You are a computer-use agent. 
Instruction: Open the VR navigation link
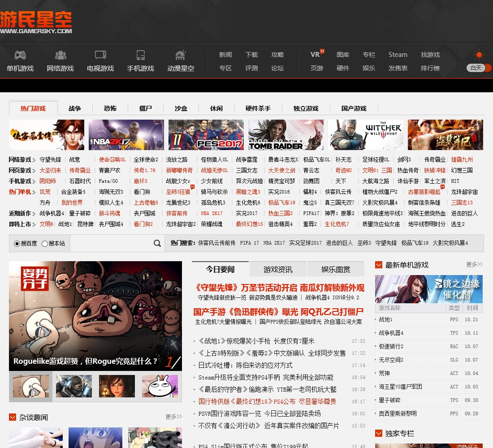click(315, 55)
